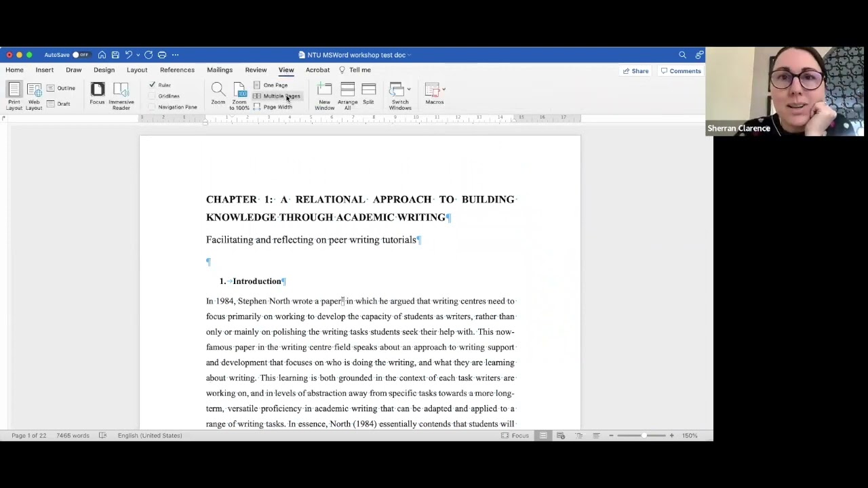This screenshot has width=868, height=488.
Task: Choose One Page view
Action: [x=271, y=85]
